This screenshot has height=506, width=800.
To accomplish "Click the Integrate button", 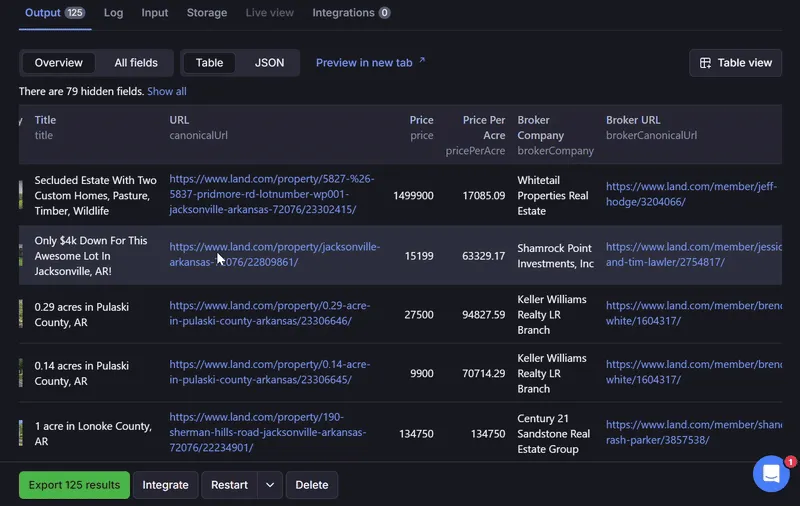I will click(x=165, y=485).
